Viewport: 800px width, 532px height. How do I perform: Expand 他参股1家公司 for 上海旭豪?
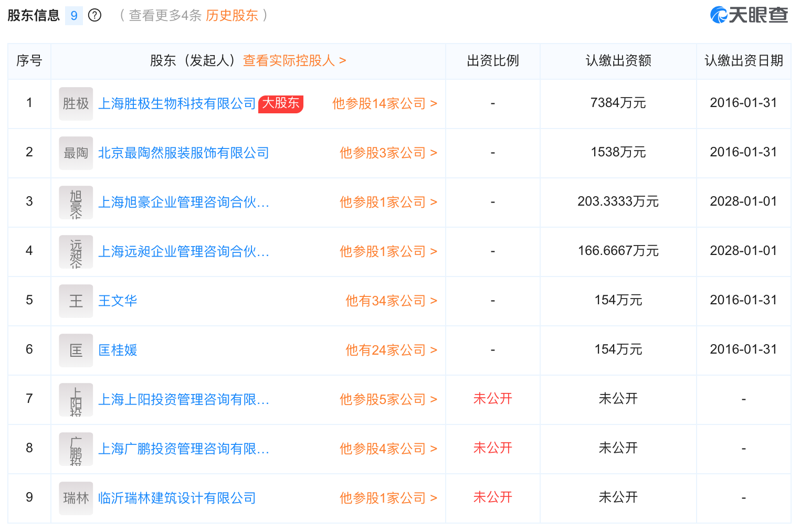click(388, 203)
